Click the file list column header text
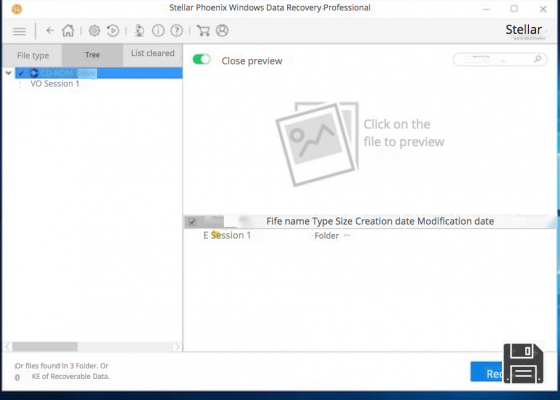The width and height of the screenshot is (560, 400). [380, 221]
